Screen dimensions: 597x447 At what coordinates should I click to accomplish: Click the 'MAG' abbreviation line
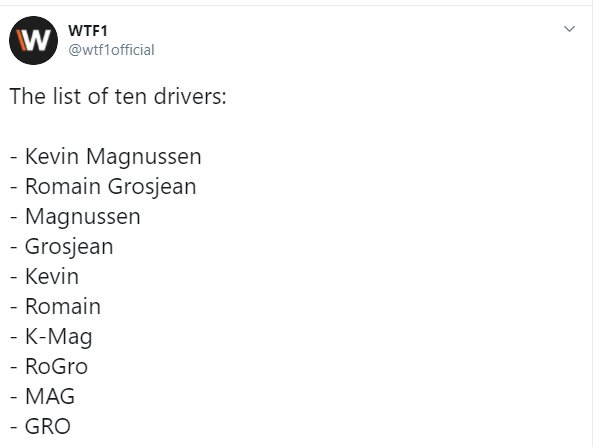(x=43, y=396)
